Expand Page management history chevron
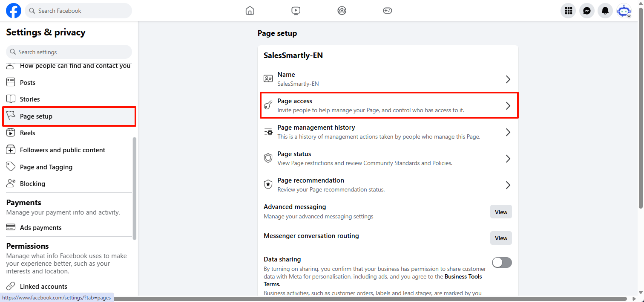The height and width of the screenshot is (302, 644). click(508, 132)
